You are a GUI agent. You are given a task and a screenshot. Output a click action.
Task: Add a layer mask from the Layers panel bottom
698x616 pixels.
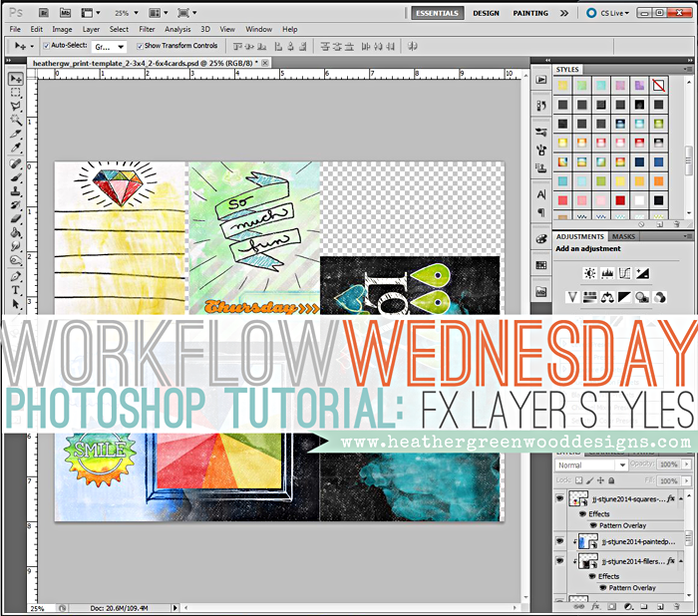click(612, 606)
